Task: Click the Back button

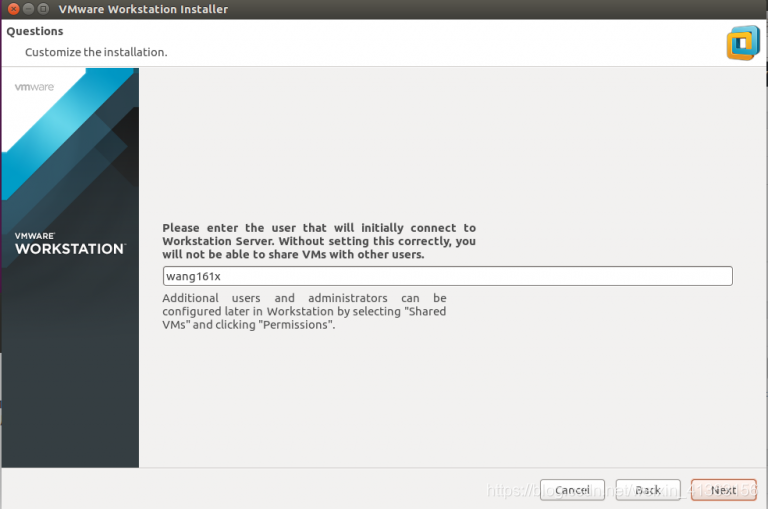Action: (648, 490)
